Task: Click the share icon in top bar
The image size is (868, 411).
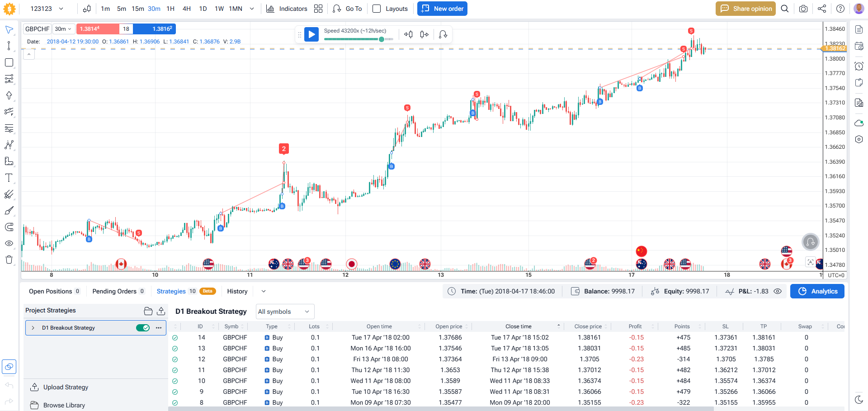Action: pos(822,9)
